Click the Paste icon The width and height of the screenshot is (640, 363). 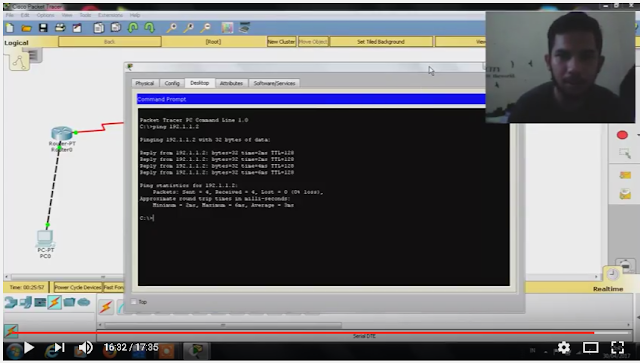[x=116, y=28]
